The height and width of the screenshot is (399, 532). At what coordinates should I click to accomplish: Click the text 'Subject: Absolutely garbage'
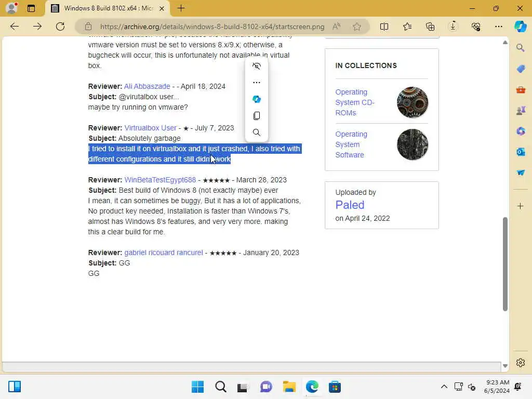tap(135, 138)
